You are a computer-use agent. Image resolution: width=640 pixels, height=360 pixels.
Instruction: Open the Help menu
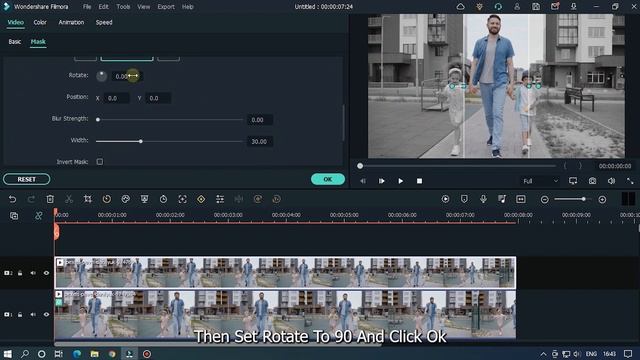187,7
